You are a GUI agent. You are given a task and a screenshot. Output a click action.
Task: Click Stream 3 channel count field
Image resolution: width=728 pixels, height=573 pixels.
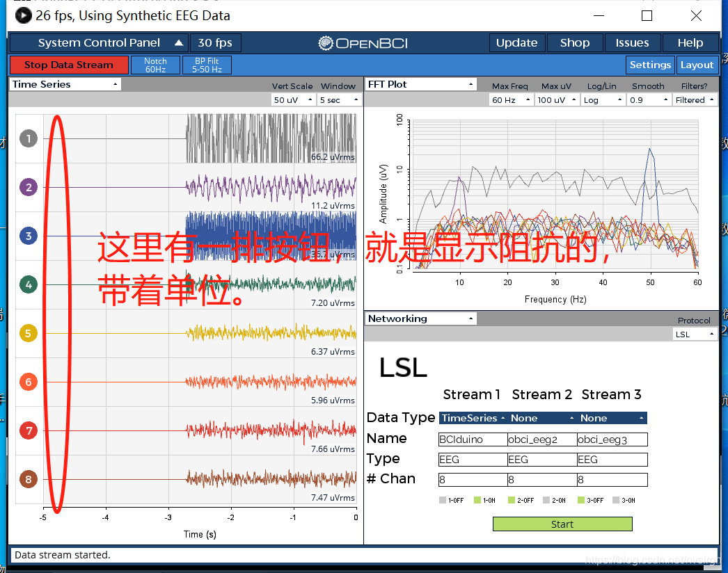612,480
